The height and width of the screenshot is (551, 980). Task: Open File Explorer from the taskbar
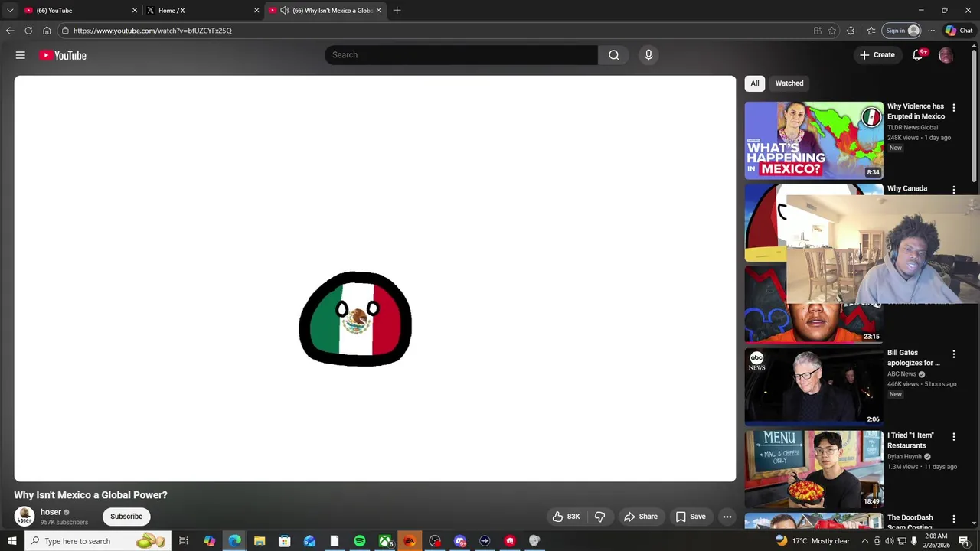pos(260,541)
